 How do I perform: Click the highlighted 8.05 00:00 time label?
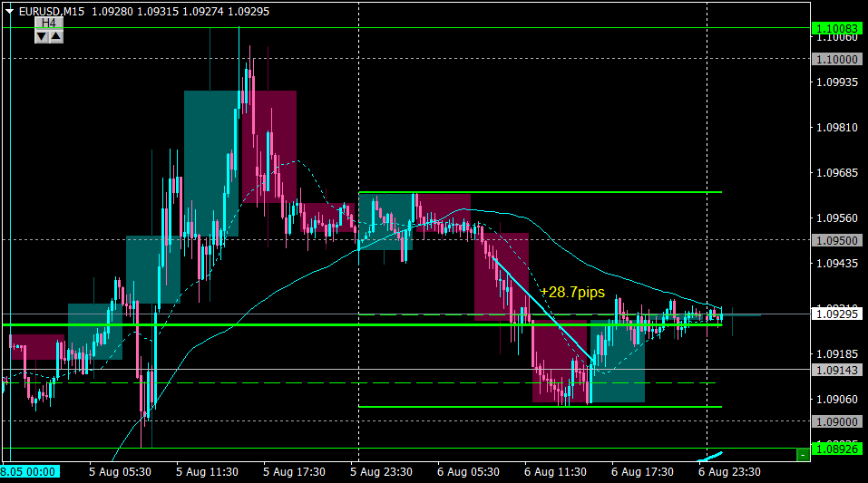tap(30, 472)
